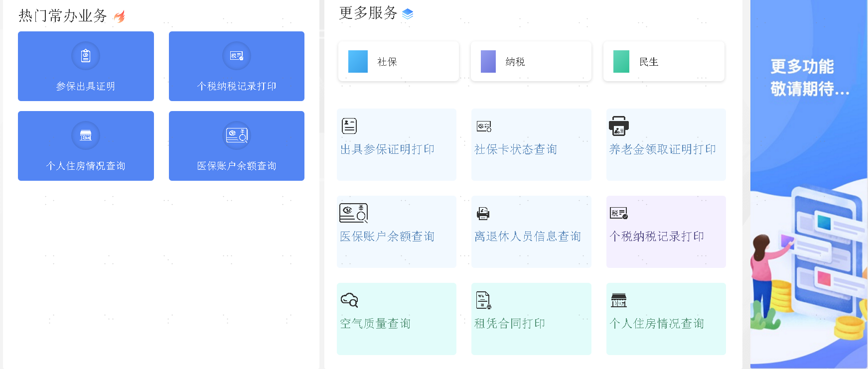
Task: Click the layers icon beside 更多服务
Action: (408, 13)
